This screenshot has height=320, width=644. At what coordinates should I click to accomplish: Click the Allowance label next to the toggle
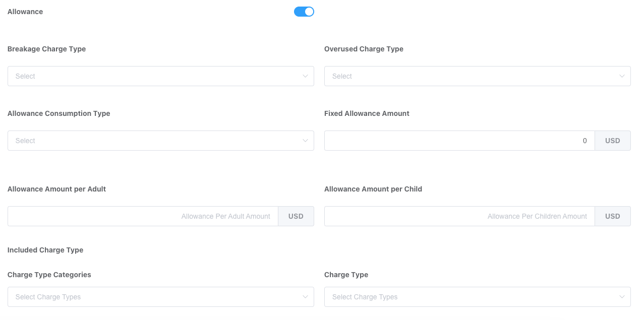pyautogui.click(x=25, y=12)
